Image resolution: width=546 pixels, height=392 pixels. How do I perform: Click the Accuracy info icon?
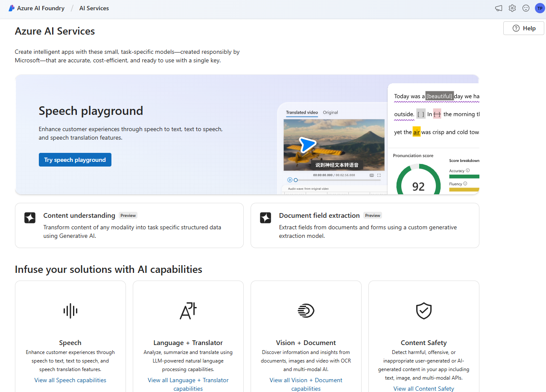tap(468, 170)
